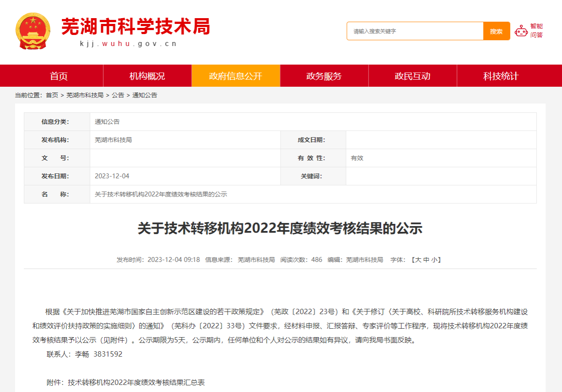The height and width of the screenshot is (392, 562).
Task: Click 公告 breadcrumb link
Action: pyautogui.click(x=118, y=95)
